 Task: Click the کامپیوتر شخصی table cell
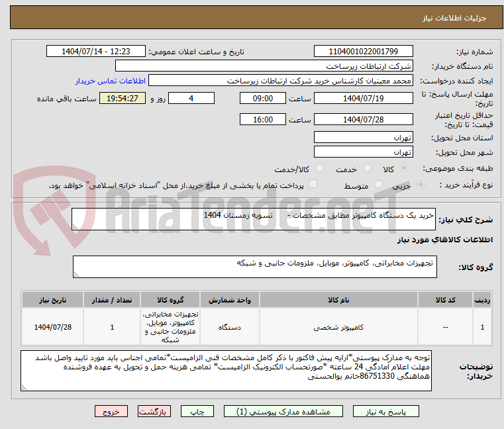[x=338, y=327]
